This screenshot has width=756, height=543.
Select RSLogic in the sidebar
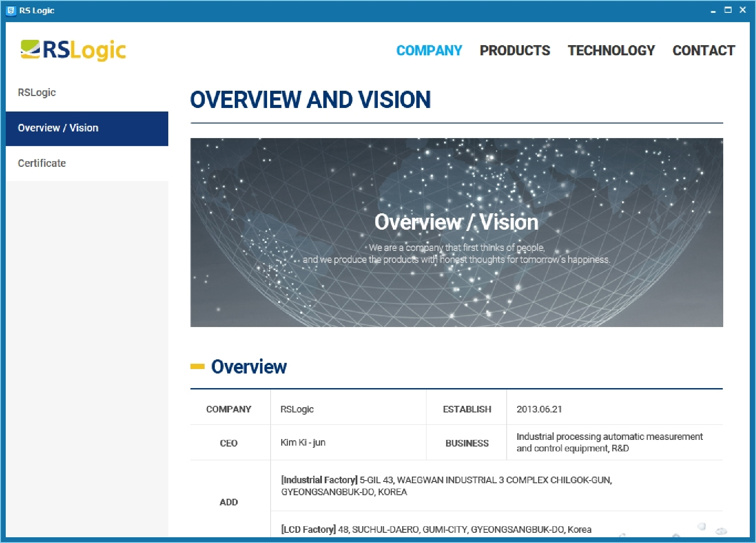[37, 92]
